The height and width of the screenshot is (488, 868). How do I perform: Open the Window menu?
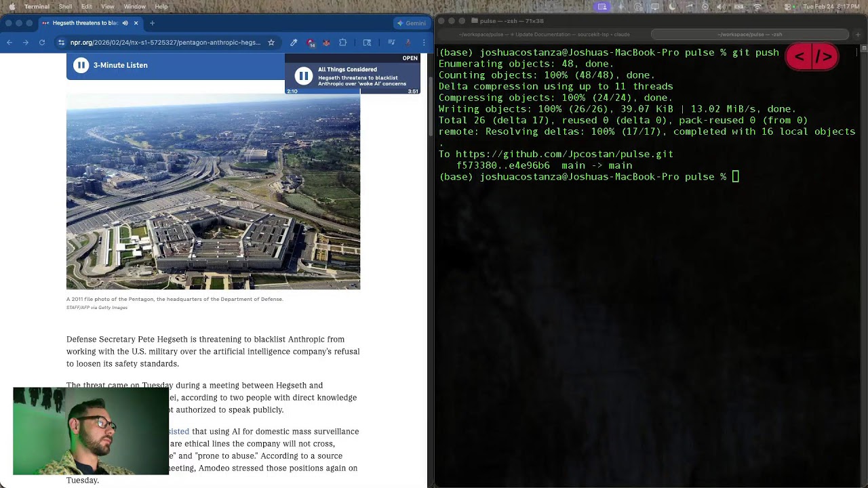pyautogui.click(x=134, y=7)
